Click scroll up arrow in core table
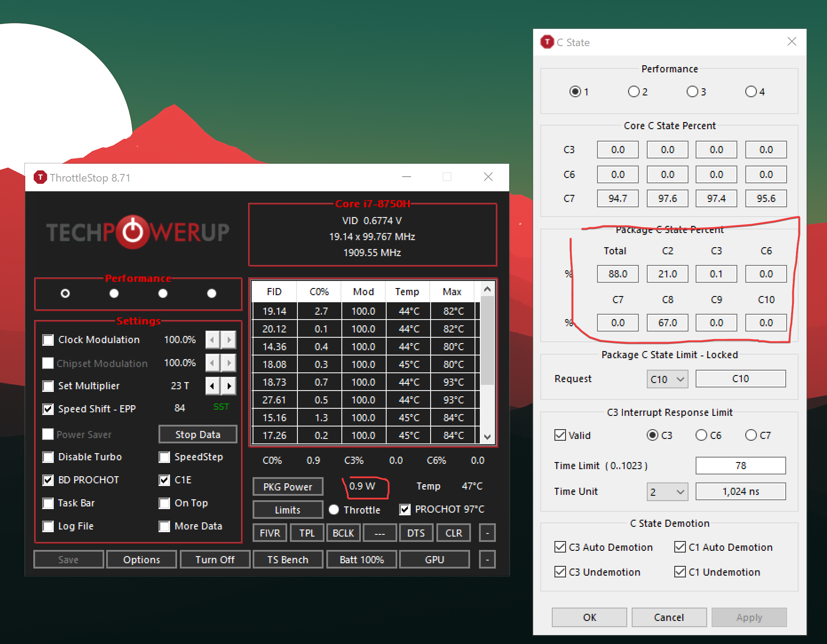The height and width of the screenshot is (644, 827). (x=487, y=289)
